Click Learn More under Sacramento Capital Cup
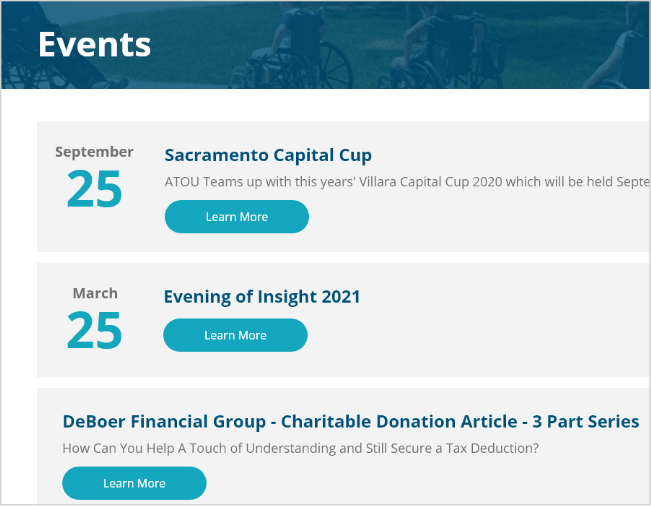651x506 pixels. click(236, 217)
